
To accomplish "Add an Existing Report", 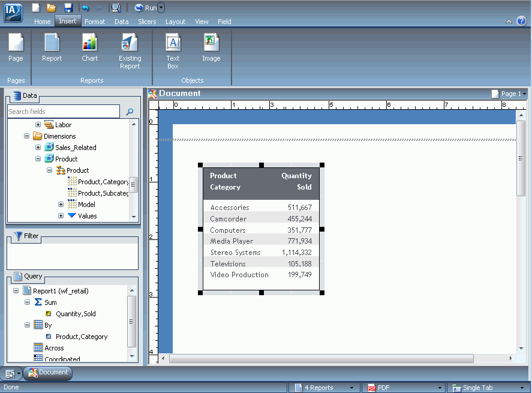I will click(130, 51).
